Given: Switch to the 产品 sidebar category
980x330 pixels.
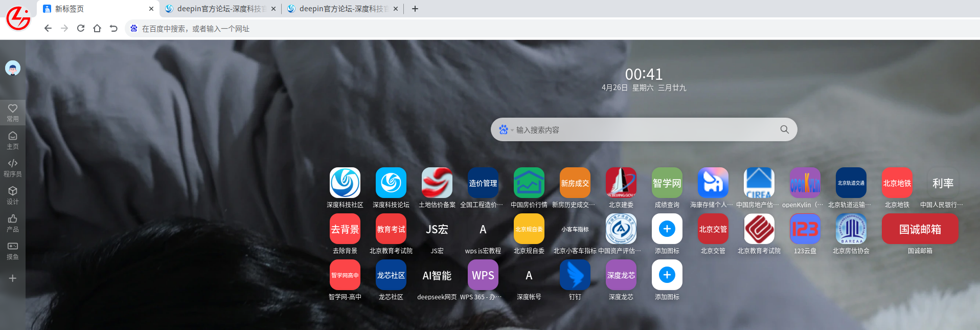Looking at the screenshot, I should (x=13, y=223).
